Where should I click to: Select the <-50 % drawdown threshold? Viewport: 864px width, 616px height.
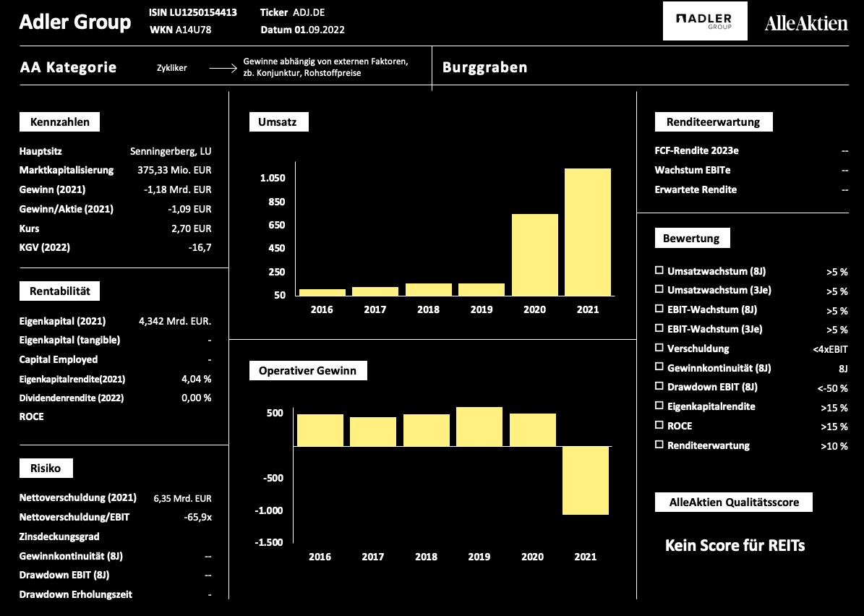pyautogui.click(x=833, y=388)
